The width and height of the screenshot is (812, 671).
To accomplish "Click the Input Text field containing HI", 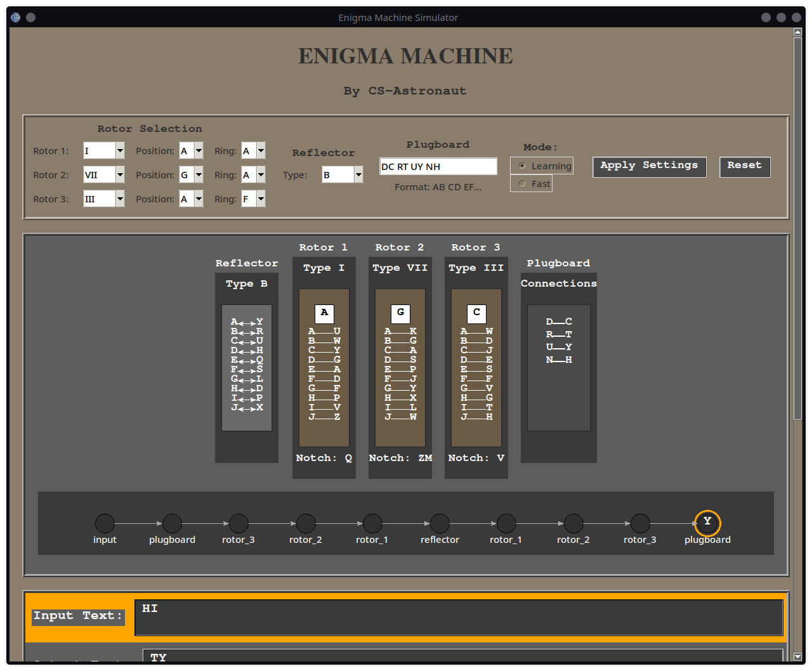I will tap(458, 617).
